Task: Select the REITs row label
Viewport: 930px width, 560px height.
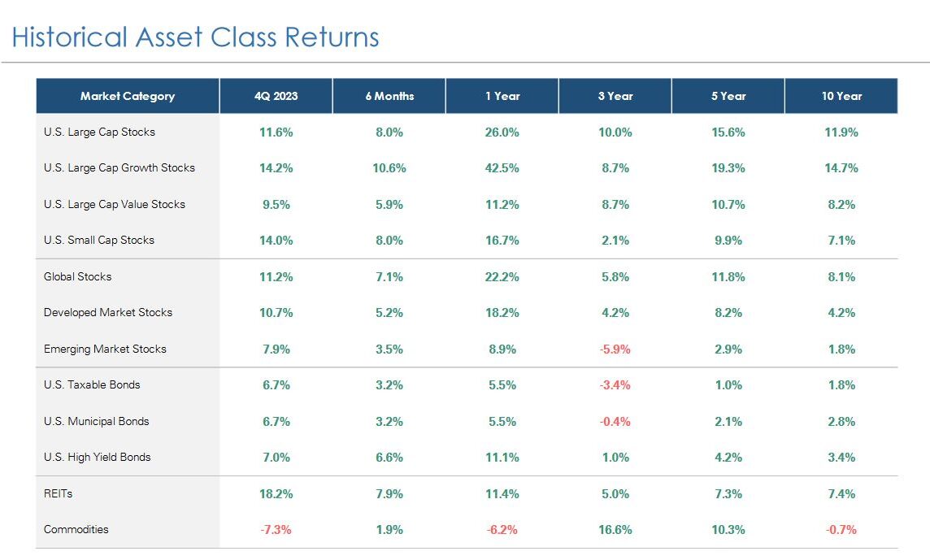Action: coord(59,493)
